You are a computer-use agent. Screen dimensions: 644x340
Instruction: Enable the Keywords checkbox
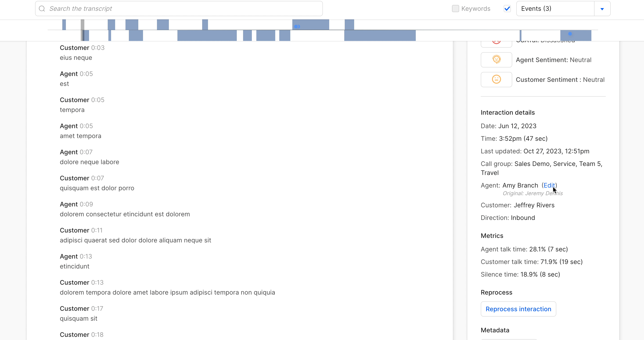point(456,9)
